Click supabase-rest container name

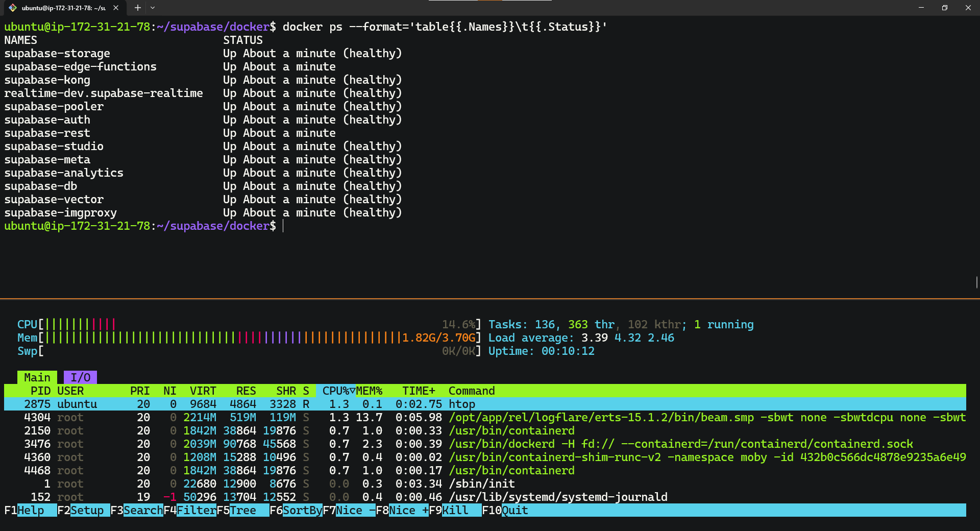[x=47, y=133]
